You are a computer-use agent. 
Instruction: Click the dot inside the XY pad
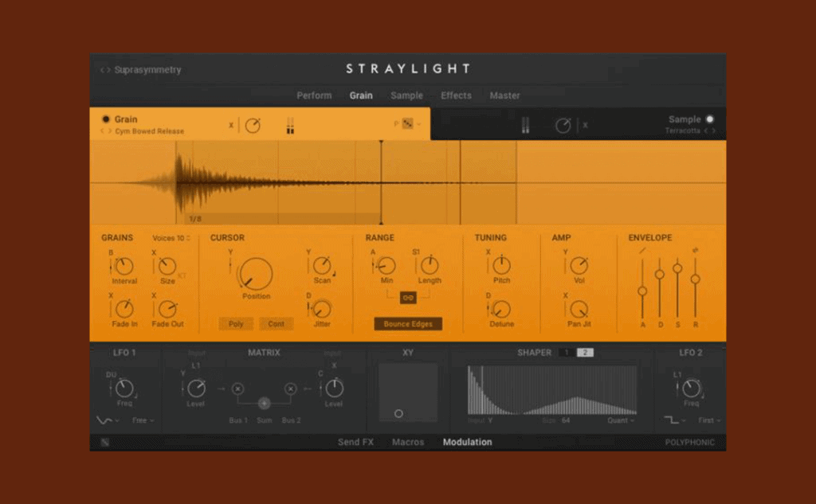(399, 414)
